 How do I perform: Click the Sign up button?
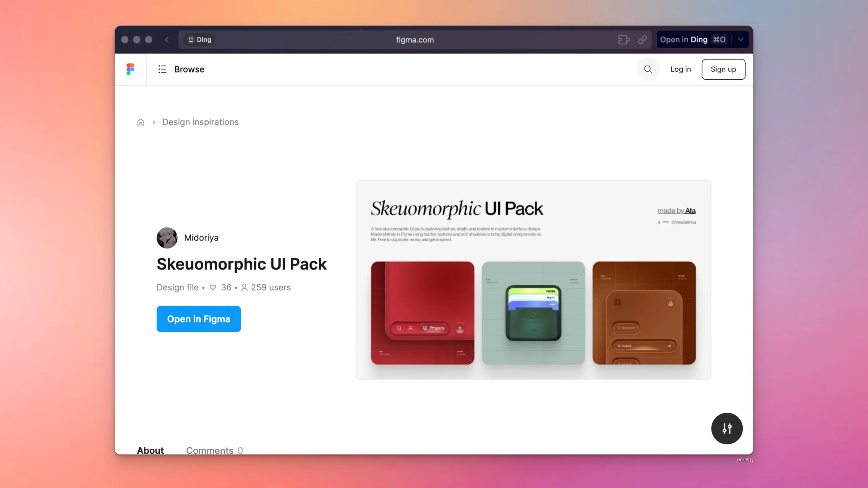pos(723,69)
